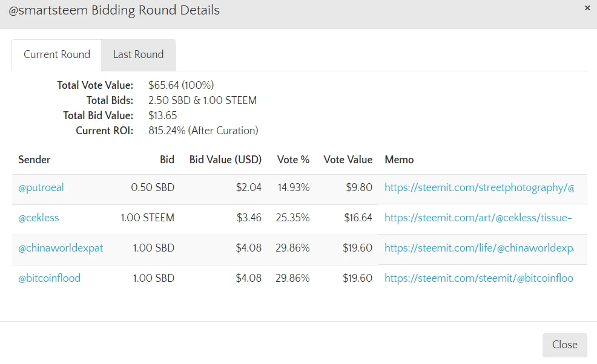The width and height of the screenshot is (597, 364).
Task: Switch to the Current Round tab
Action: 57,55
